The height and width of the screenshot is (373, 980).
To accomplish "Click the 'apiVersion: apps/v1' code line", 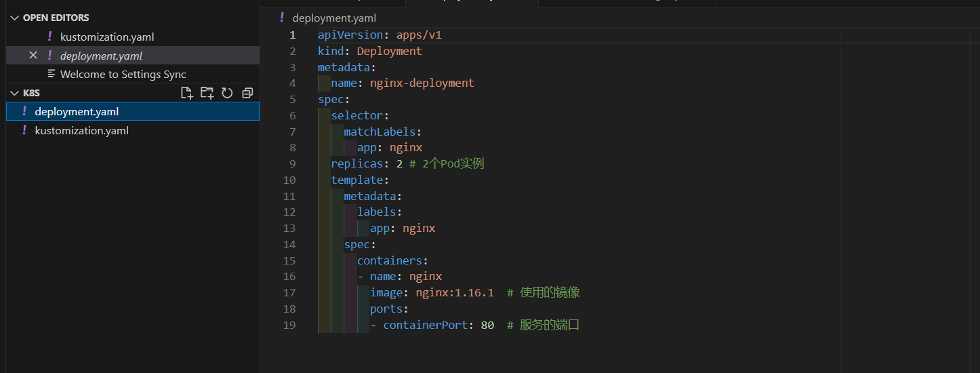I will (380, 35).
